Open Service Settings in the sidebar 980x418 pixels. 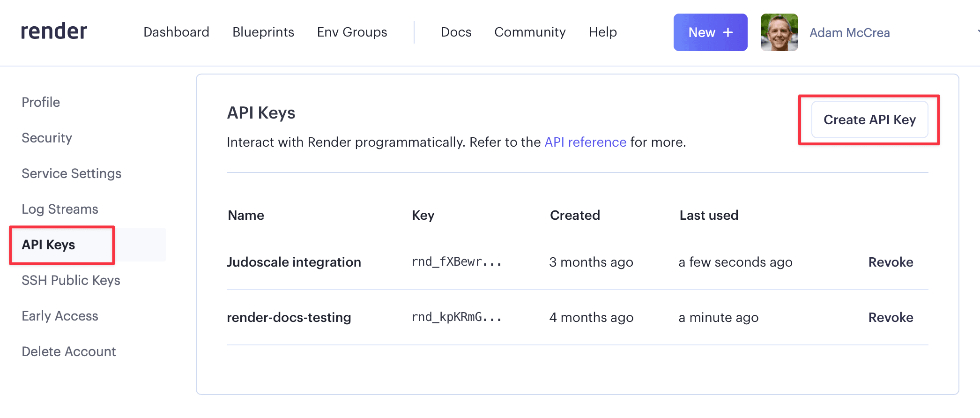(71, 173)
